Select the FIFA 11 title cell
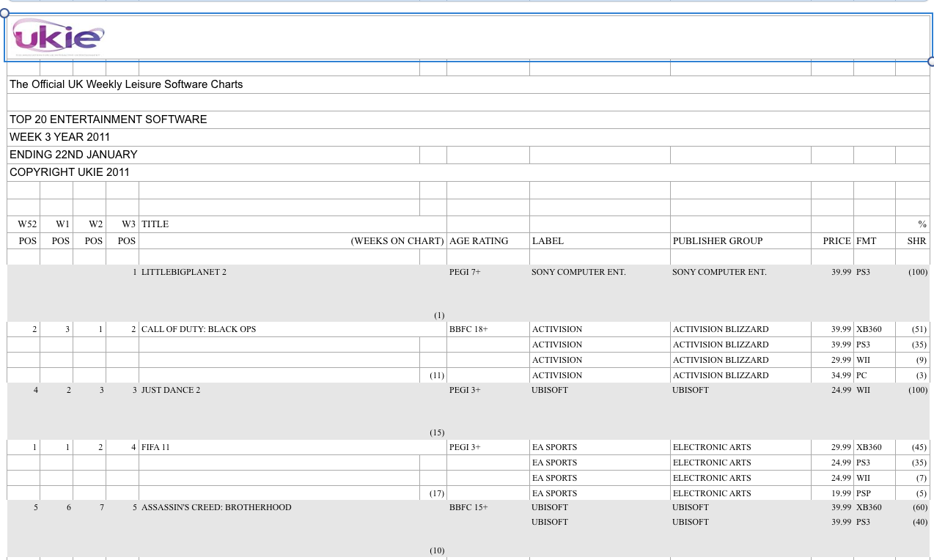The width and height of the screenshot is (934, 560). [155, 448]
